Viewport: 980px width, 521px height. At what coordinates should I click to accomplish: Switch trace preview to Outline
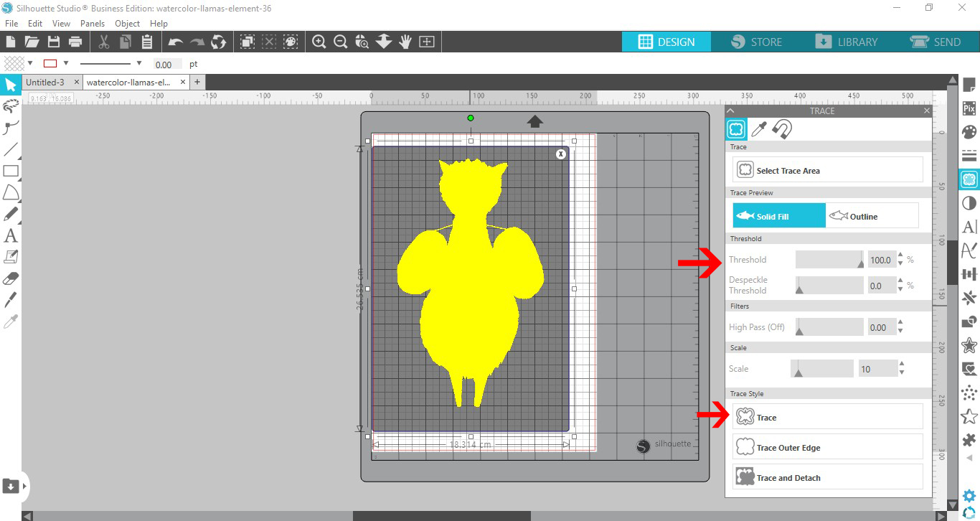point(872,215)
